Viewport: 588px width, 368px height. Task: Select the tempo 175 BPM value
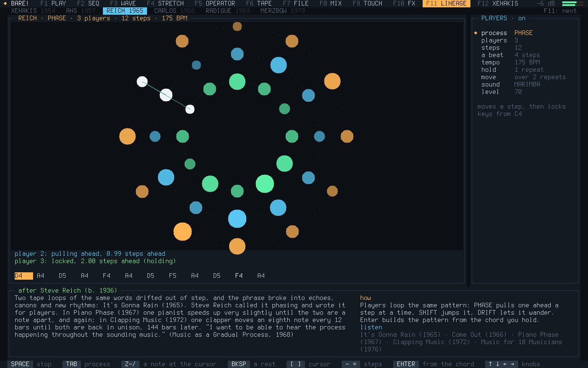pyautogui.click(x=527, y=63)
